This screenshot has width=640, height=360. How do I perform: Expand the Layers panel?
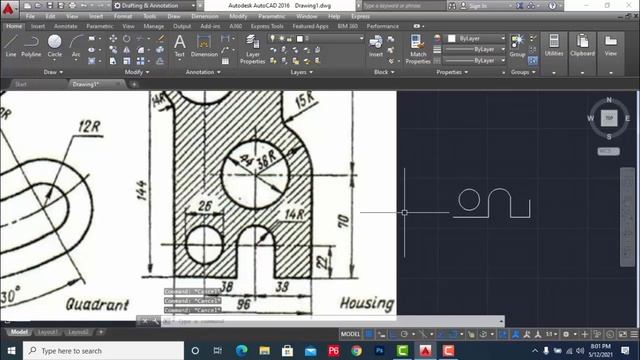click(302, 72)
